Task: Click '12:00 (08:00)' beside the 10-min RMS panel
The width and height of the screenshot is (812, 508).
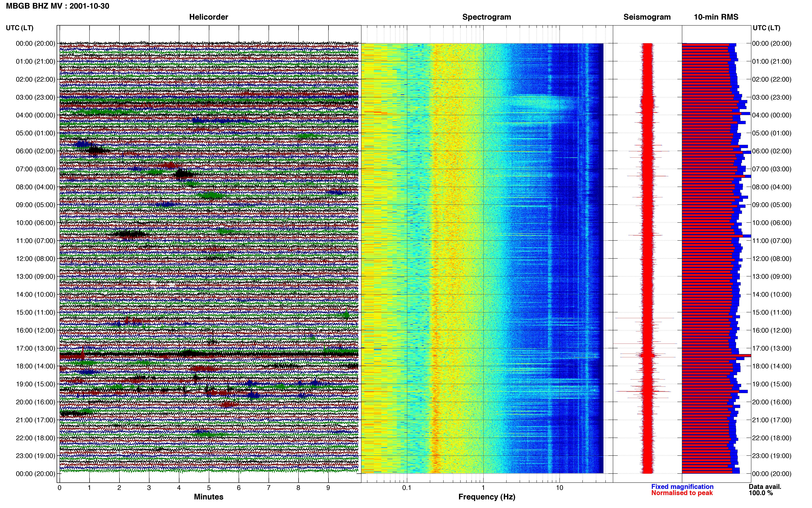Action: click(x=772, y=259)
